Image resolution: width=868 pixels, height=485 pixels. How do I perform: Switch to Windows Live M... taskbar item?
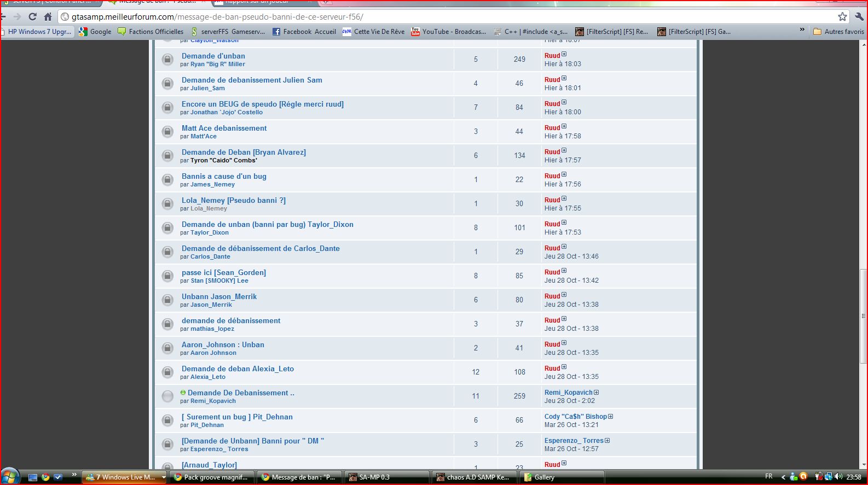(x=124, y=477)
